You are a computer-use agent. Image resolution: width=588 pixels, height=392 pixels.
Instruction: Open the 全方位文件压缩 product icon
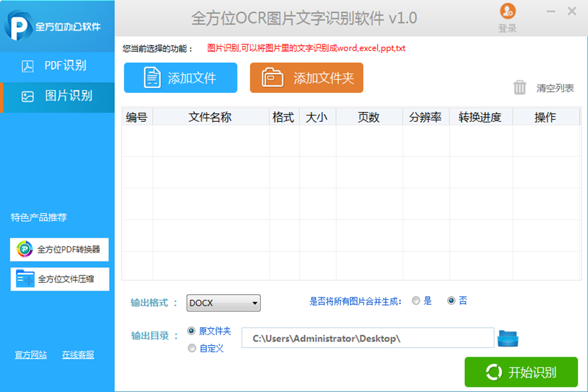click(25, 278)
